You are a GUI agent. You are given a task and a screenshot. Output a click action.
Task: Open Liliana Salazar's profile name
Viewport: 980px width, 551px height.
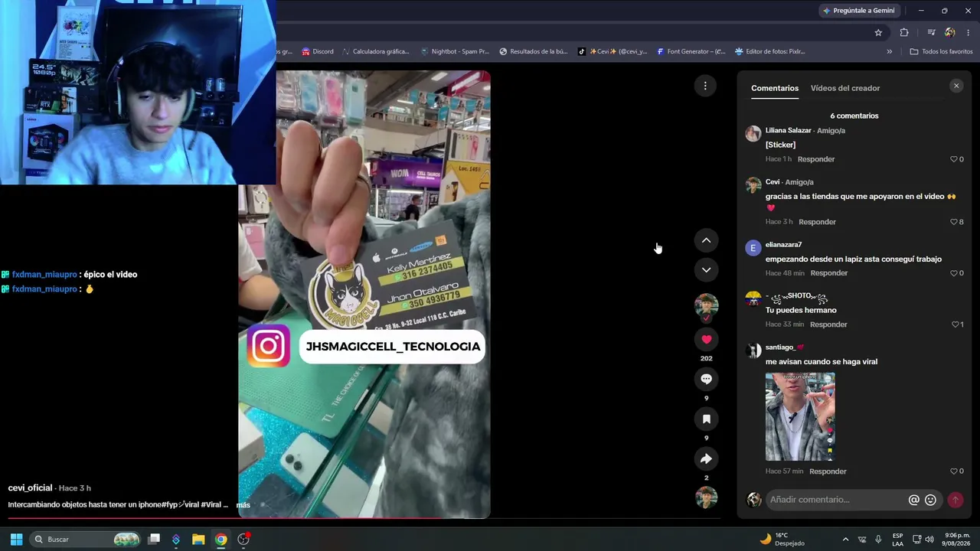click(788, 131)
